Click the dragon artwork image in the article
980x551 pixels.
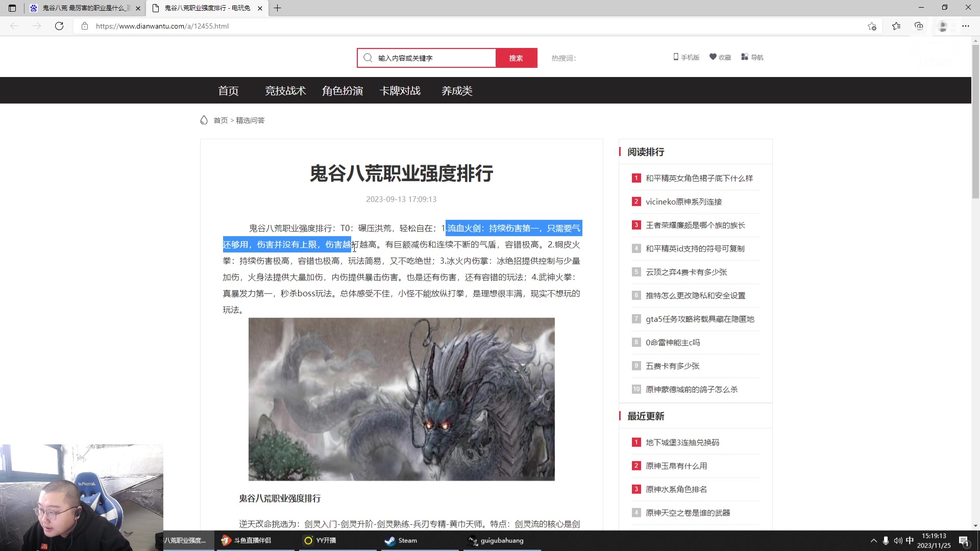point(401,398)
